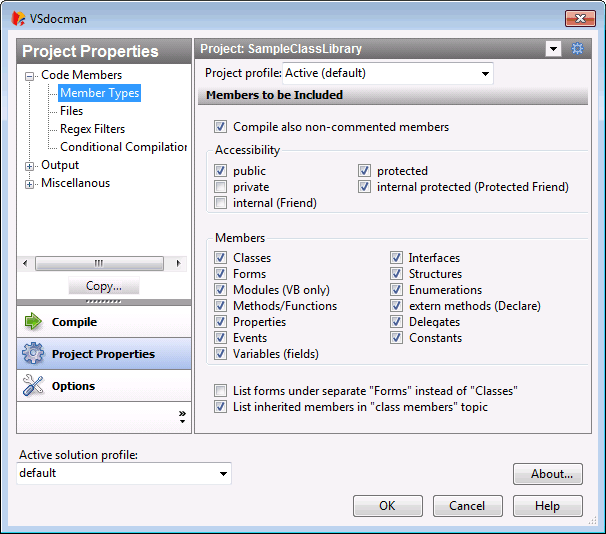Click the tree horizontal scrollbar right arrow
The width and height of the screenshot is (606, 534).
pyautogui.click(x=178, y=263)
